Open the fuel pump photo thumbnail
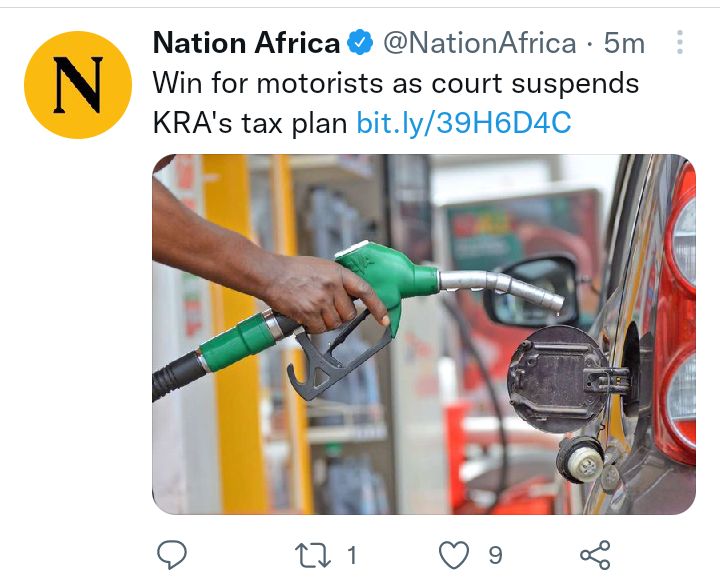720x586 pixels. [424, 334]
